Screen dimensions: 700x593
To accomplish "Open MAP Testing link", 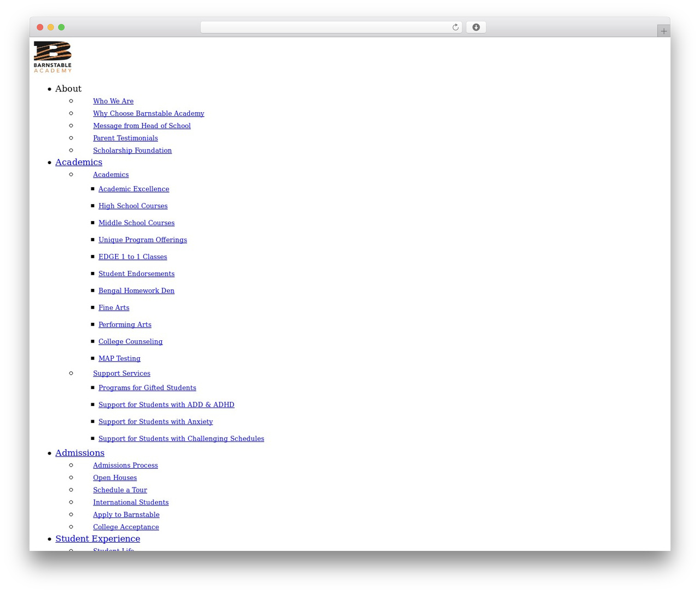I will tap(119, 358).
